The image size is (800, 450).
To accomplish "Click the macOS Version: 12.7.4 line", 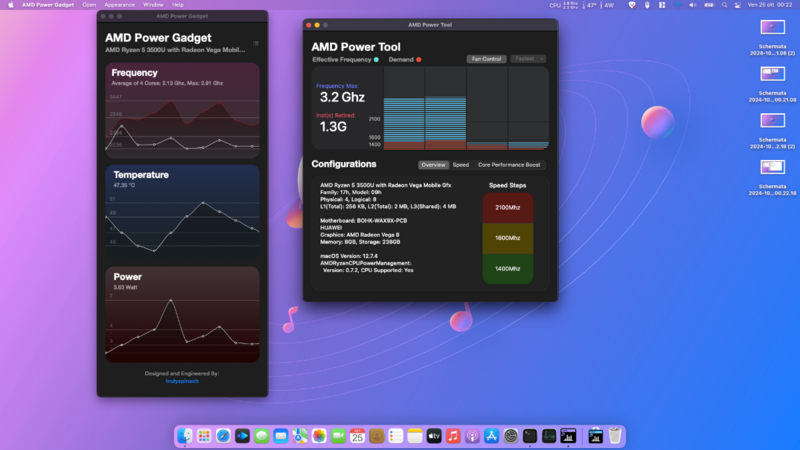I will point(348,256).
